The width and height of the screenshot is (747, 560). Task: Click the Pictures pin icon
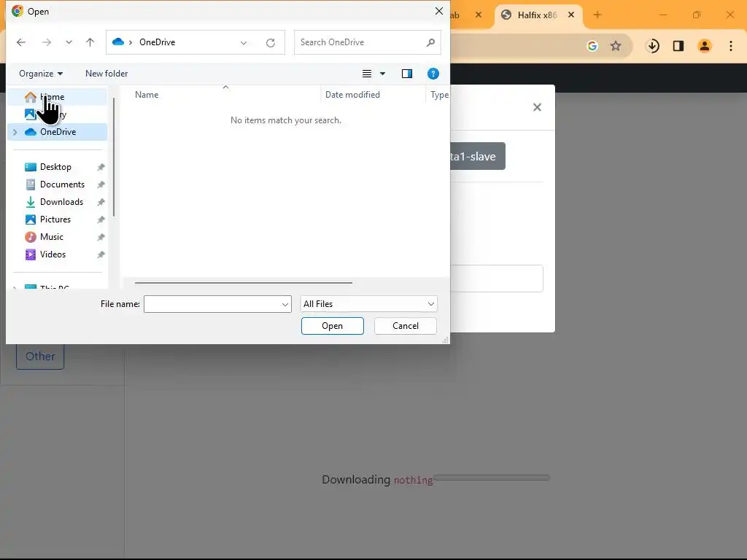coord(101,219)
